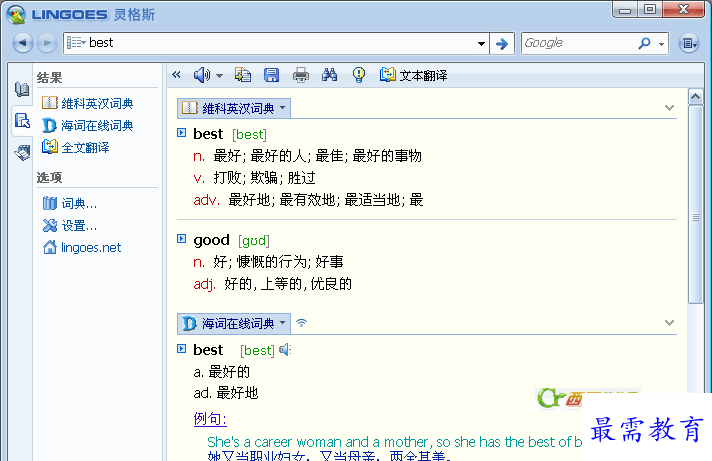Open 文本翻译 text translation

(x=413, y=75)
